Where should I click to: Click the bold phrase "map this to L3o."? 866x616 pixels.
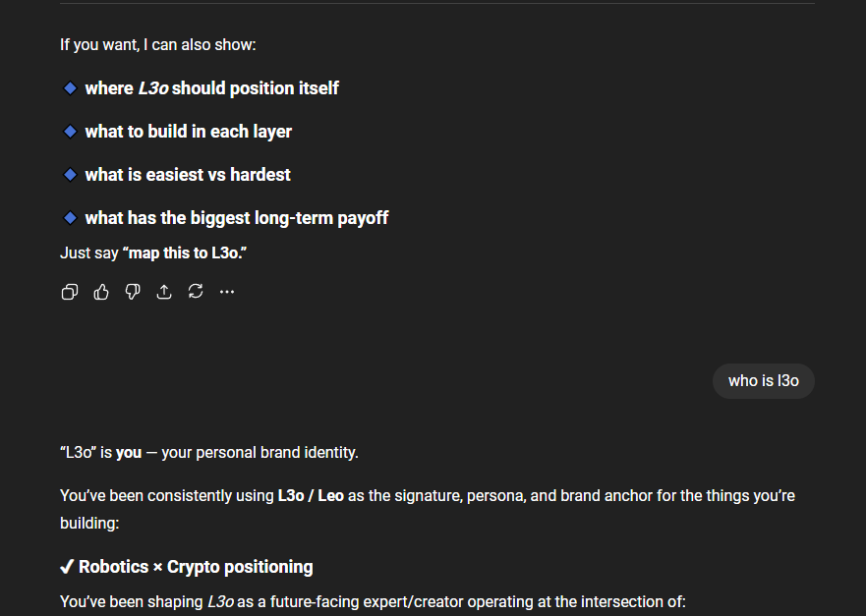[x=184, y=252]
